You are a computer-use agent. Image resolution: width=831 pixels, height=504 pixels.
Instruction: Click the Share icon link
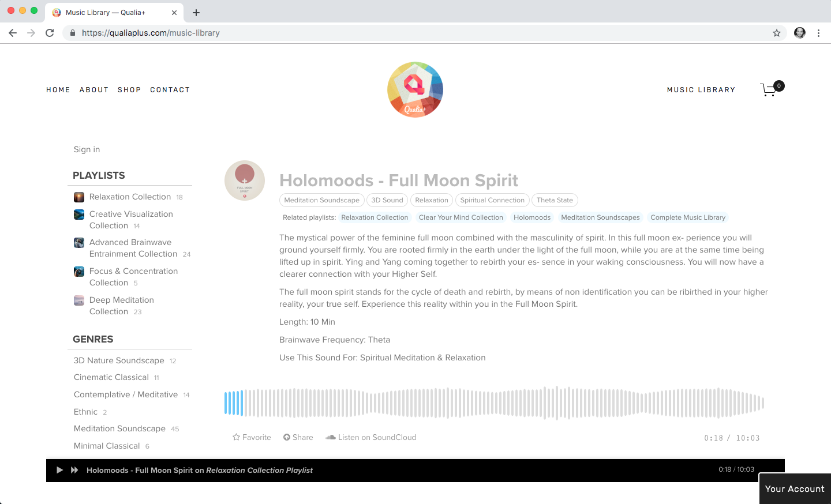click(x=298, y=437)
